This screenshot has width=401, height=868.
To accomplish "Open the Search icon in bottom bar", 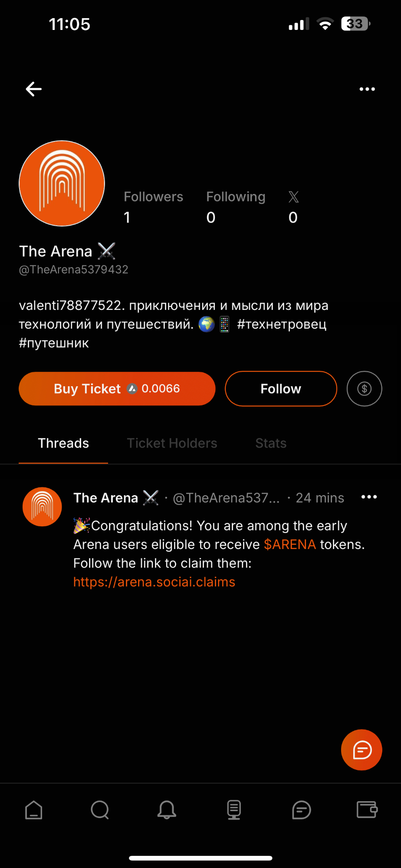I will click(100, 810).
